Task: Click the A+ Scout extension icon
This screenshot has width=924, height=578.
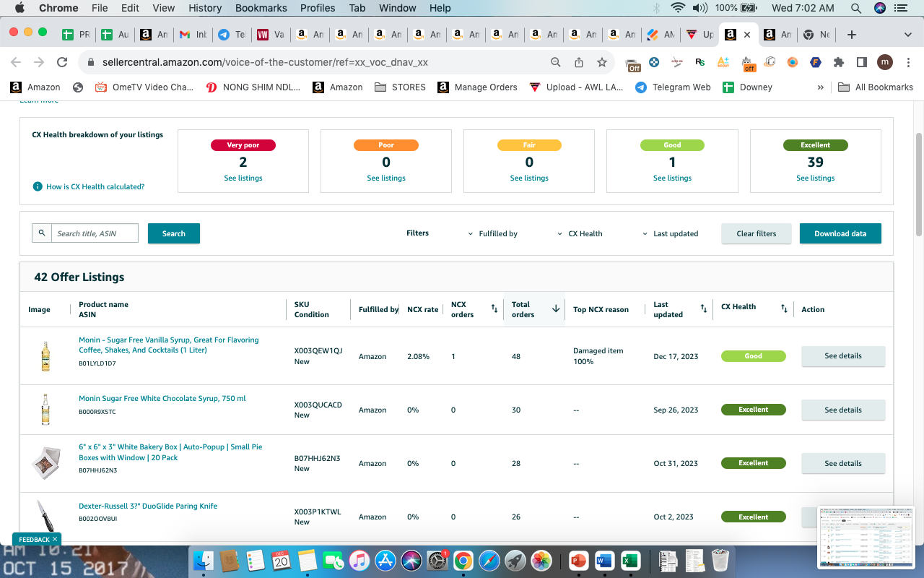Action: click(723, 62)
